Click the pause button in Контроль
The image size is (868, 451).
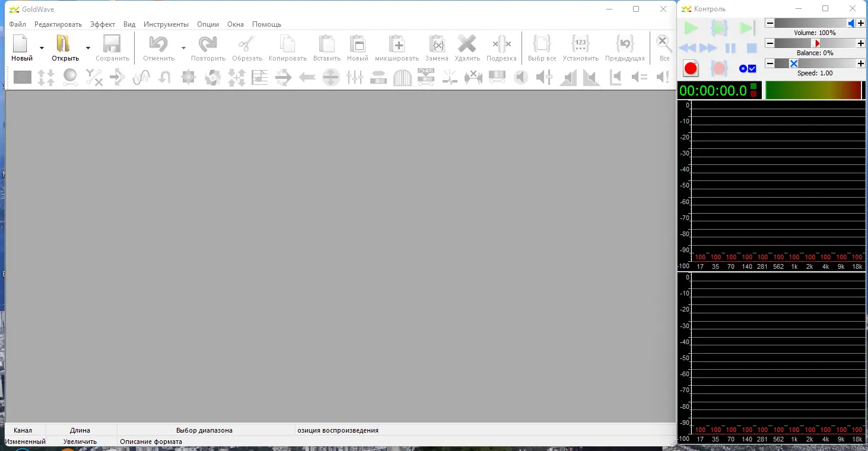pyautogui.click(x=730, y=48)
